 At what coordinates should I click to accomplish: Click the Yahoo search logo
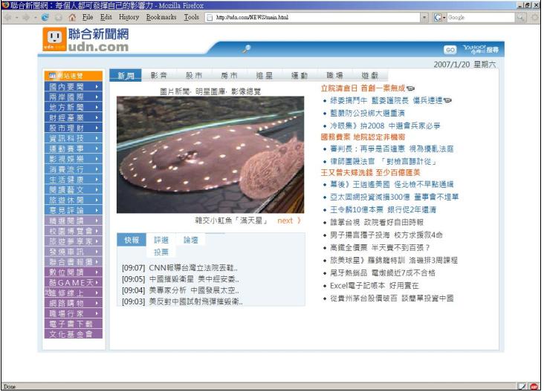click(481, 49)
